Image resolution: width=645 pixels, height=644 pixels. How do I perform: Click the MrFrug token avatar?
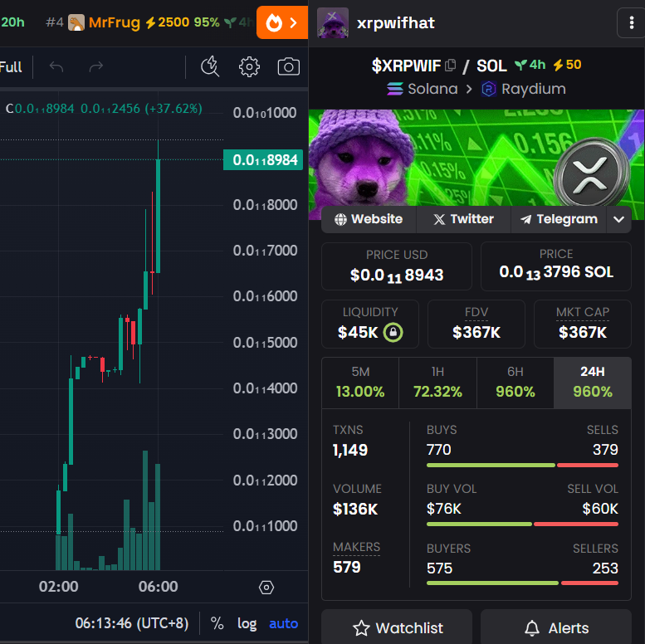(x=76, y=22)
